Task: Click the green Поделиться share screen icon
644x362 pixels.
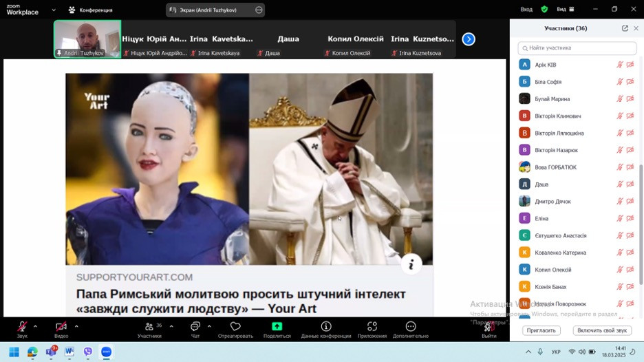Action: [277, 326]
